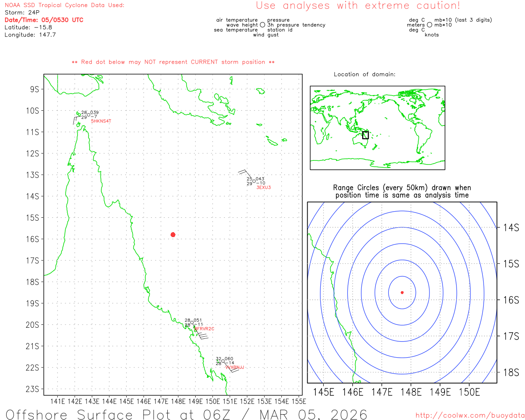Image resolution: width=525 pixels, height=420 pixels.
Task: Click the 'Date/Time: 05/0530 UTC' text
Action: (44, 20)
